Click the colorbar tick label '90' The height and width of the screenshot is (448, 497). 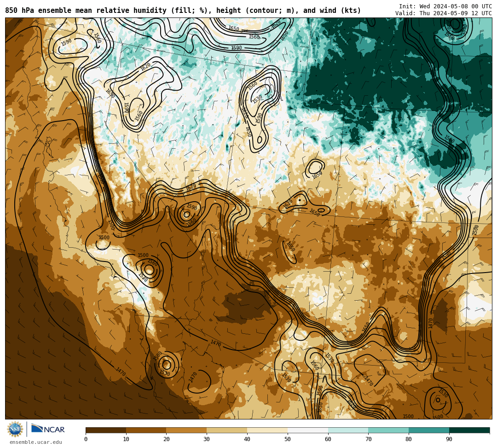449,439
